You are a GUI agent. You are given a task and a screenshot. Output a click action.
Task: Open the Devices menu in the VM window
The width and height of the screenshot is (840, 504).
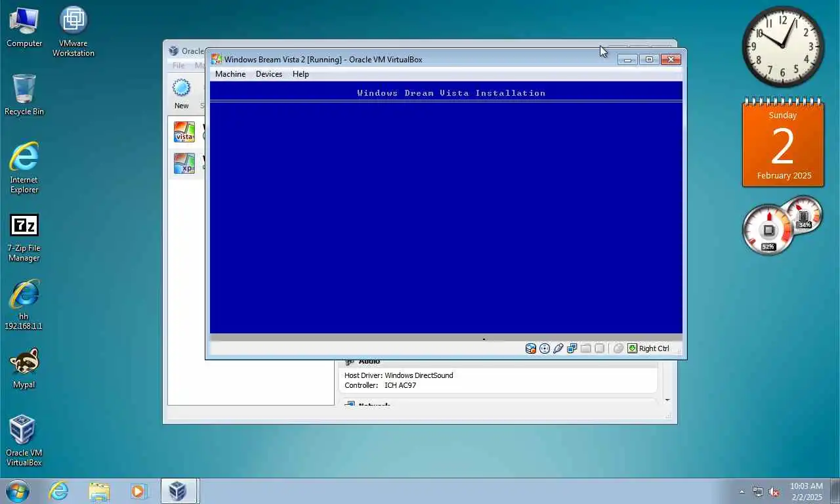pyautogui.click(x=269, y=74)
